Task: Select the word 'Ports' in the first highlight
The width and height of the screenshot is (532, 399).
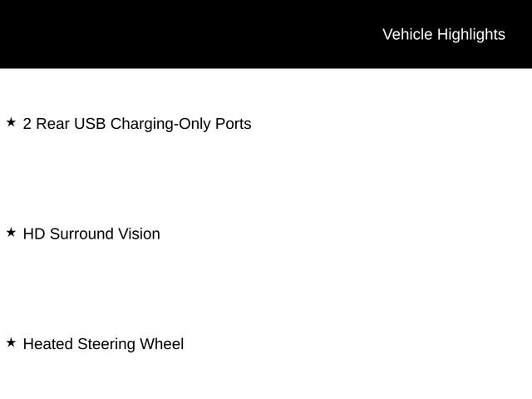Action: click(234, 124)
